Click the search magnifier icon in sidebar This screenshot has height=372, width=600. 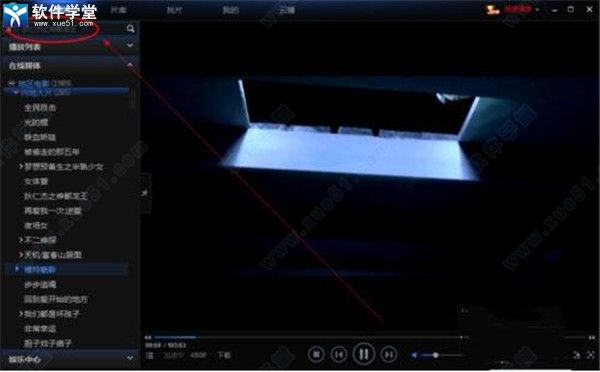(x=130, y=29)
